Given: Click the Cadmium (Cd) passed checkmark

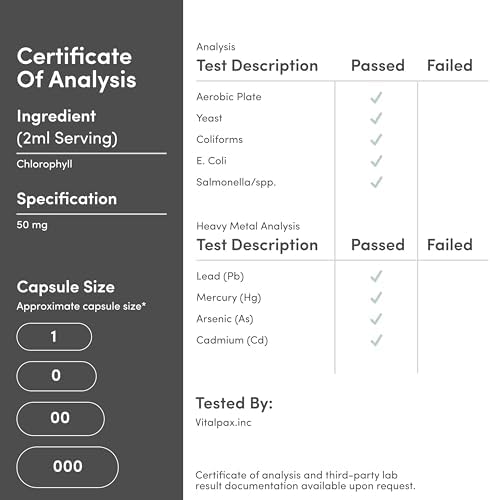Looking at the screenshot, I should [x=376, y=340].
